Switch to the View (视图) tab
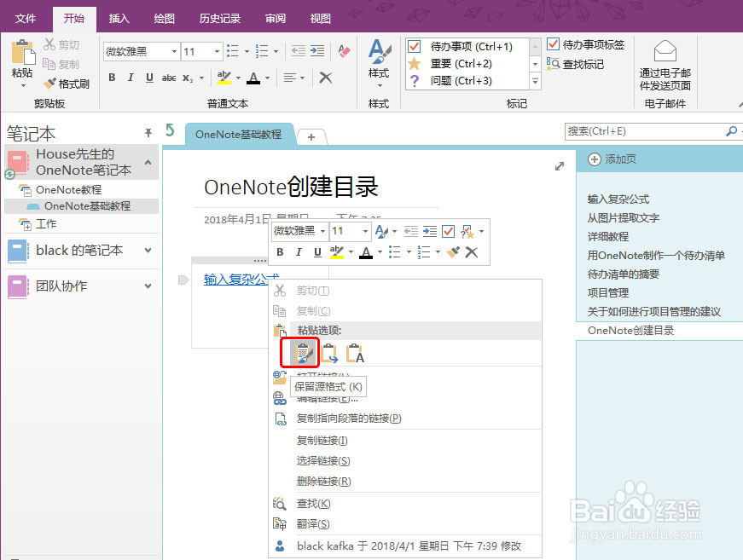Screen dimensions: 743x560 (321, 19)
